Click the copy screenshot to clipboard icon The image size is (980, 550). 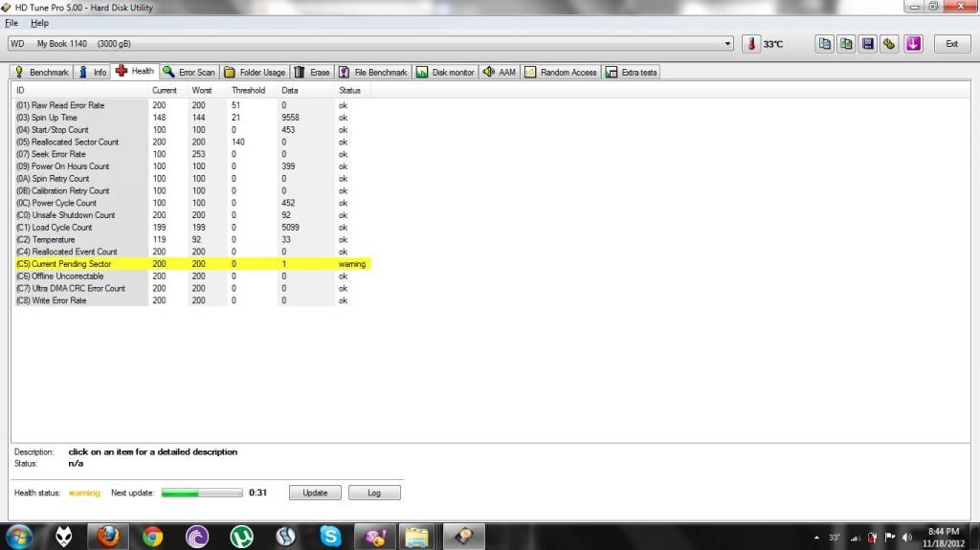(x=846, y=44)
